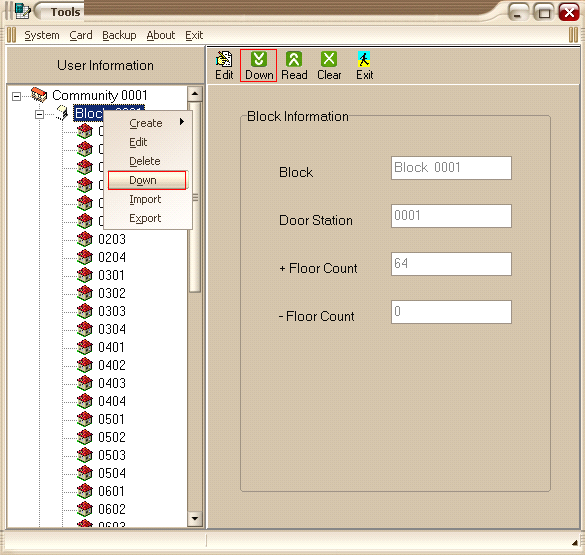Viewport: 585px width, 555px height.
Task: Select house icon for room 0502
Action: pyautogui.click(x=85, y=437)
